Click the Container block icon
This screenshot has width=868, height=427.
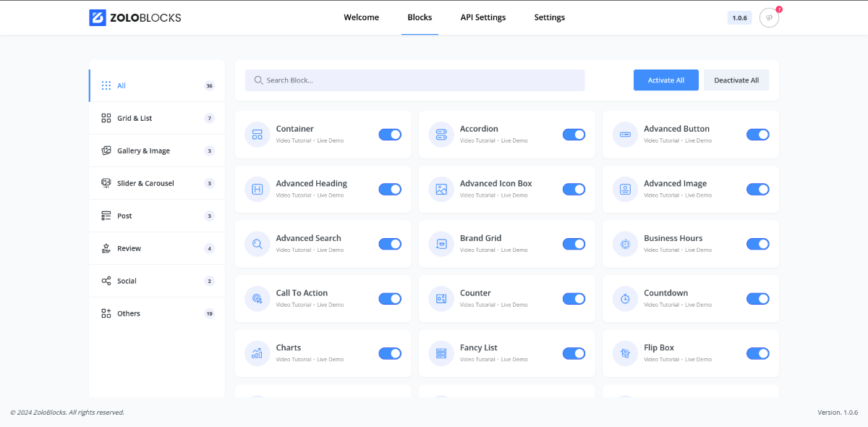[x=257, y=135]
